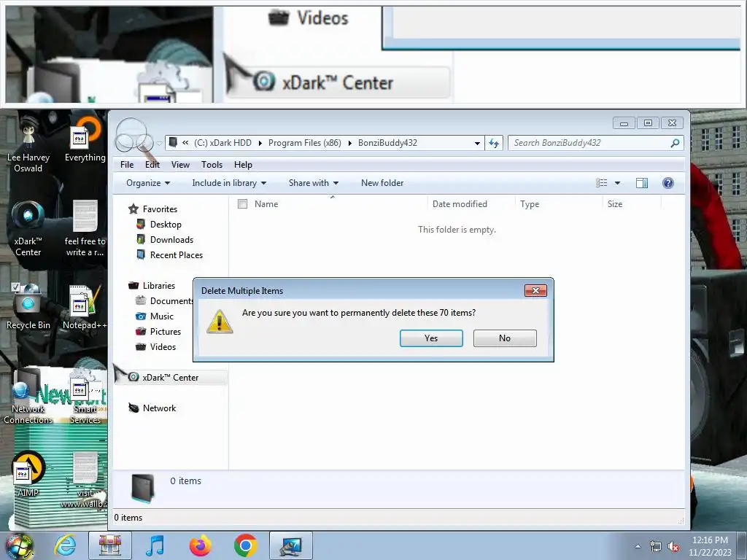Click the network tray icon

[656, 547]
